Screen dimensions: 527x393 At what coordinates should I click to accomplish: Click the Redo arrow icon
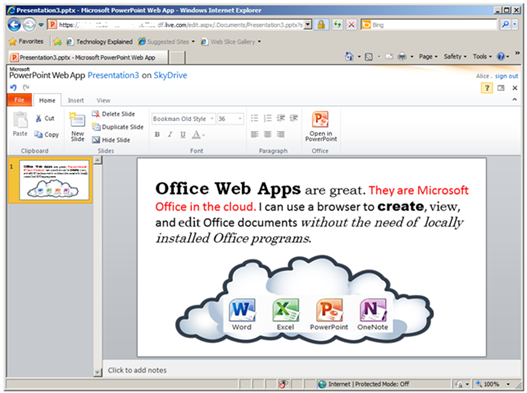click(x=26, y=88)
